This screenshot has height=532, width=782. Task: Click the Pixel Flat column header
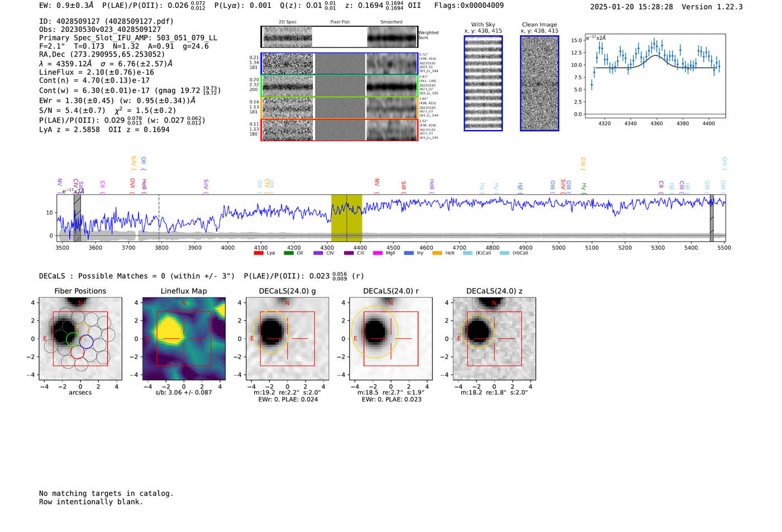click(340, 22)
